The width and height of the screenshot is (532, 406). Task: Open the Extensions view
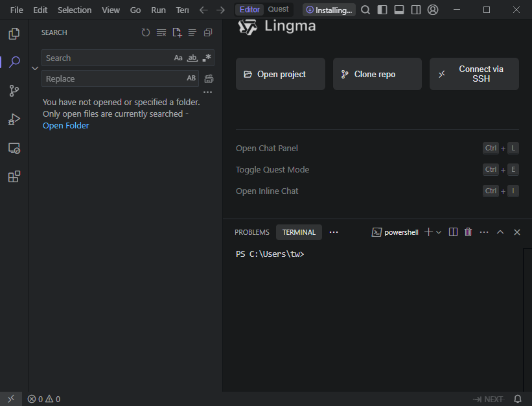14,176
